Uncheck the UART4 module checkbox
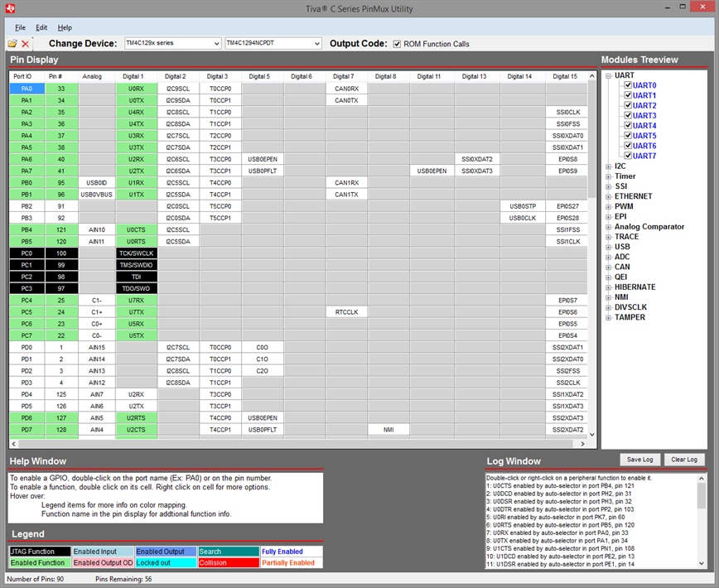719x588 pixels. pos(628,125)
